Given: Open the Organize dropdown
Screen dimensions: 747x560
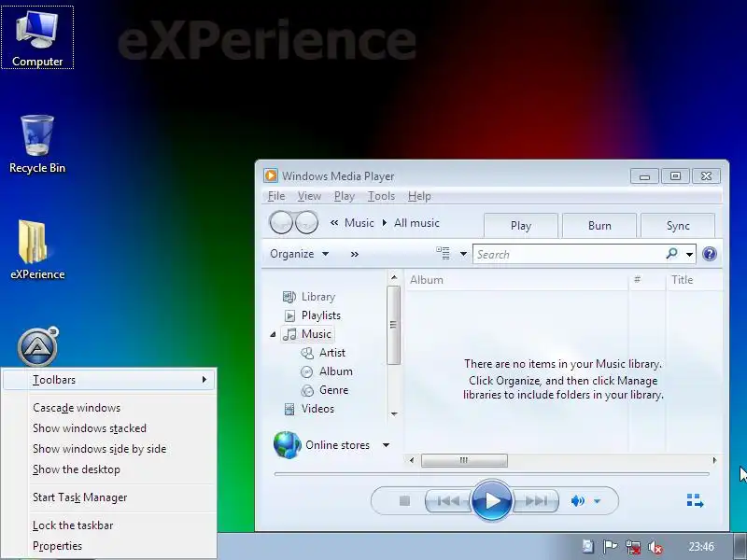Looking at the screenshot, I should pyautogui.click(x=299, y=254).
